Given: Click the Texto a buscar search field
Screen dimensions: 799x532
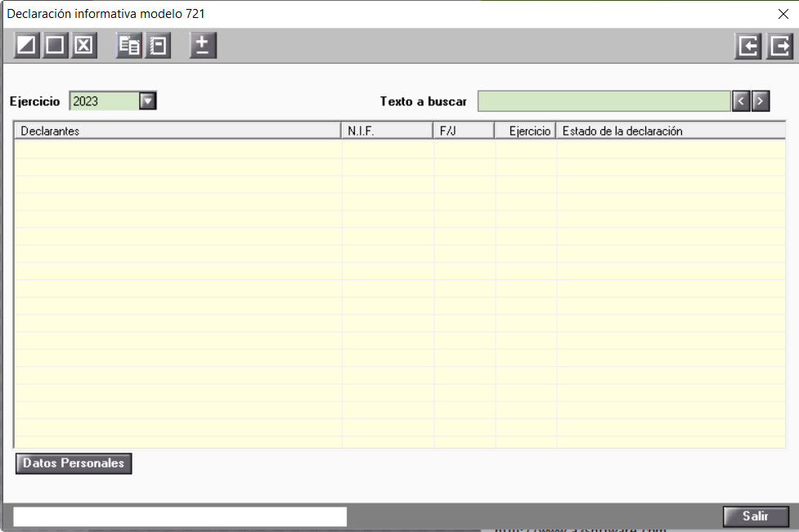Looking at the screenshot, I should [604, 101].
